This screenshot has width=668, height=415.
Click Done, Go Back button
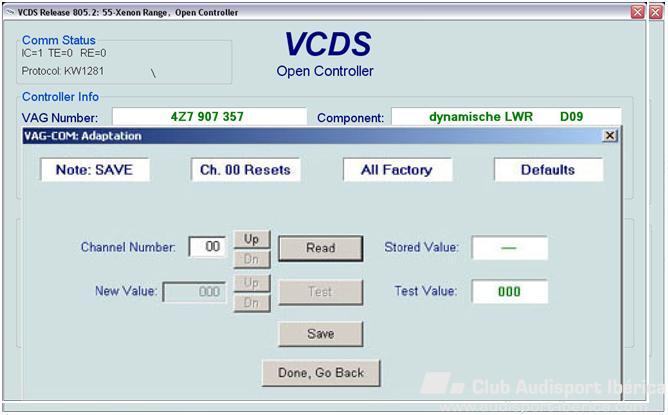[321, 373]
